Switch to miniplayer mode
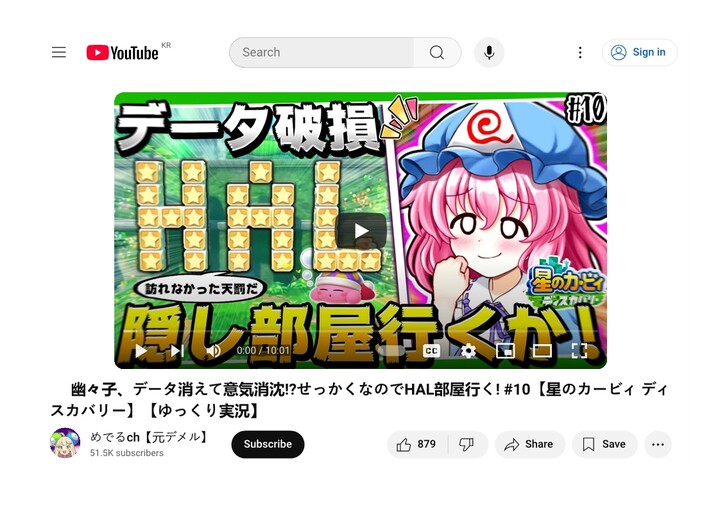This screenshot has height=508, width=720. pos(506,351)
